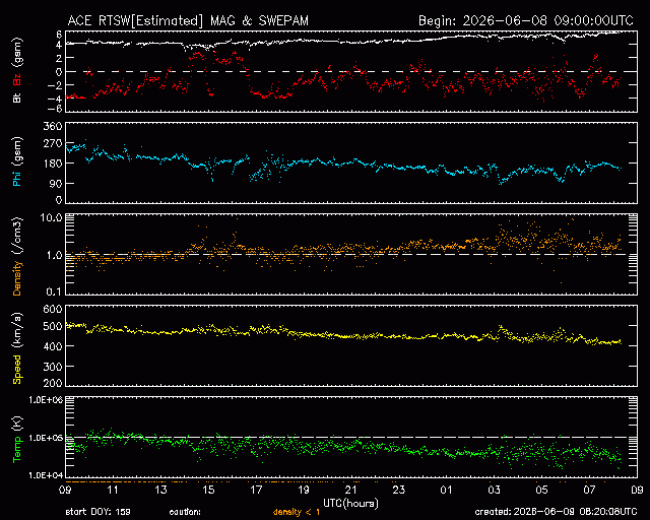Select the hour '07' label on the time axis

click(x=589, y=490)
